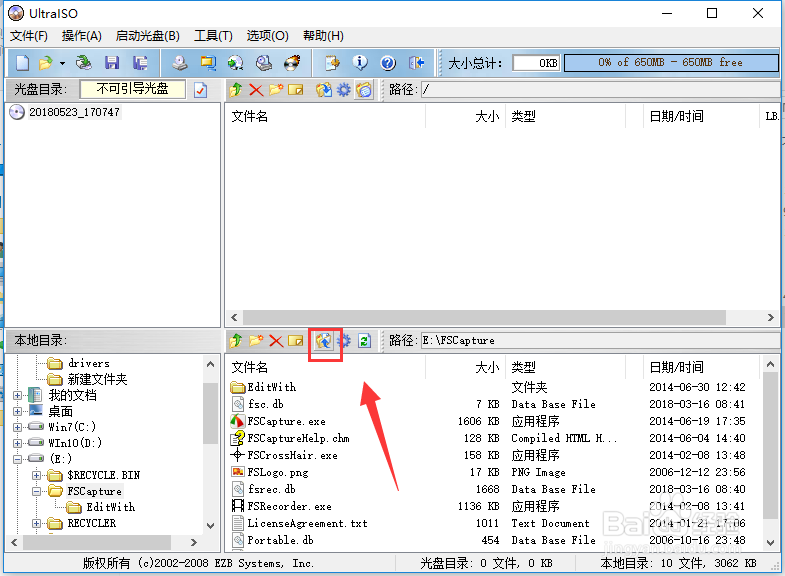
Task: Click Rename icon in local toolbar
Action: 296,341
